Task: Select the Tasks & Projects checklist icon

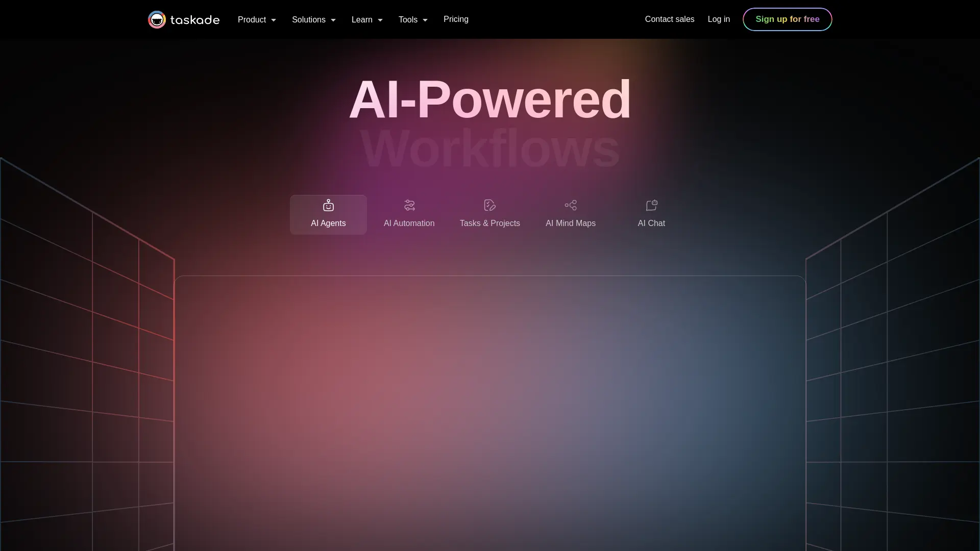Action: point(489,205)
